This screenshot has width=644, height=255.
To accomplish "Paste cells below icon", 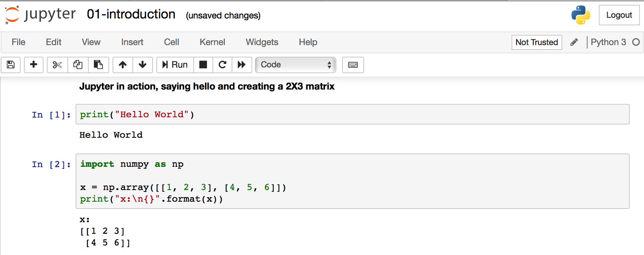I will [x=98, y=65].
